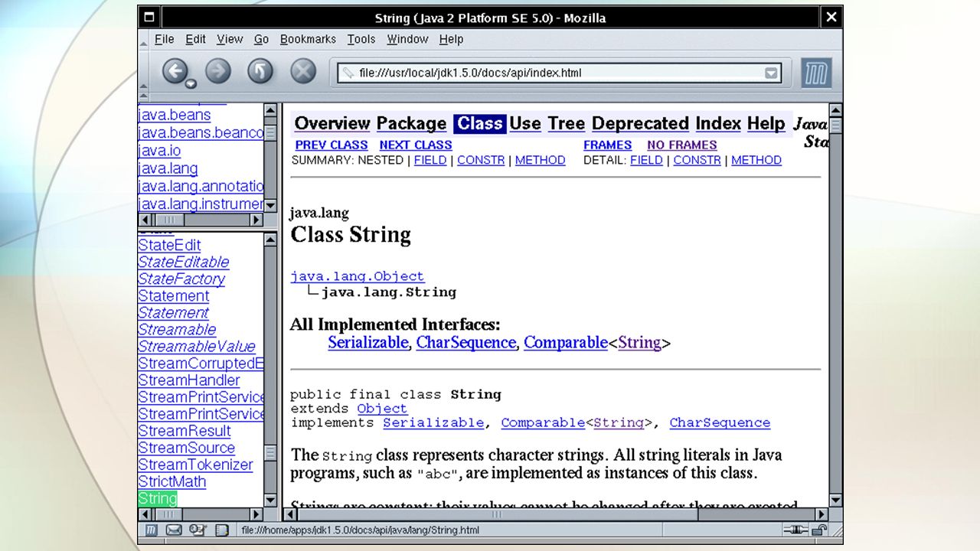The width and height of the screenshot is (980, 551).
Task: Select the java.lang package
Action: [x=168, y=168]
